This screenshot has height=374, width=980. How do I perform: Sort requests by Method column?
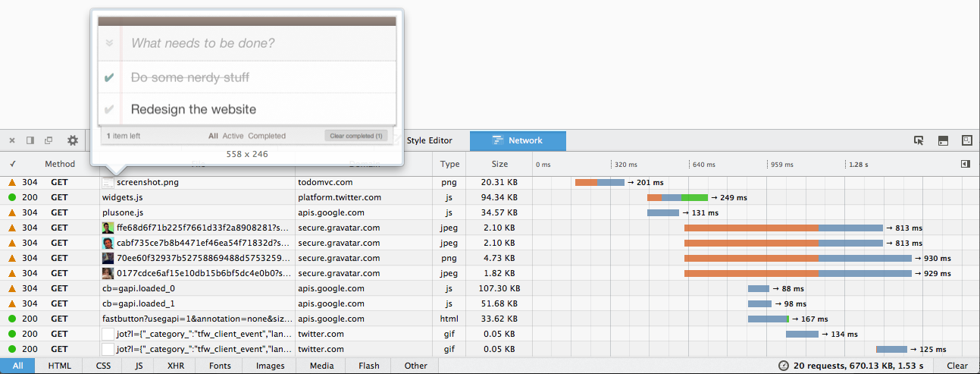click(60, 163)
